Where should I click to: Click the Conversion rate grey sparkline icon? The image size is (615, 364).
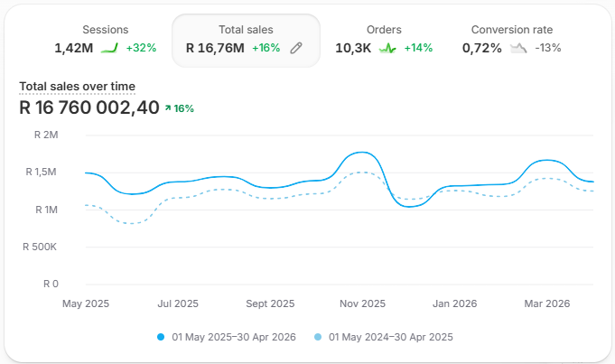518,48
